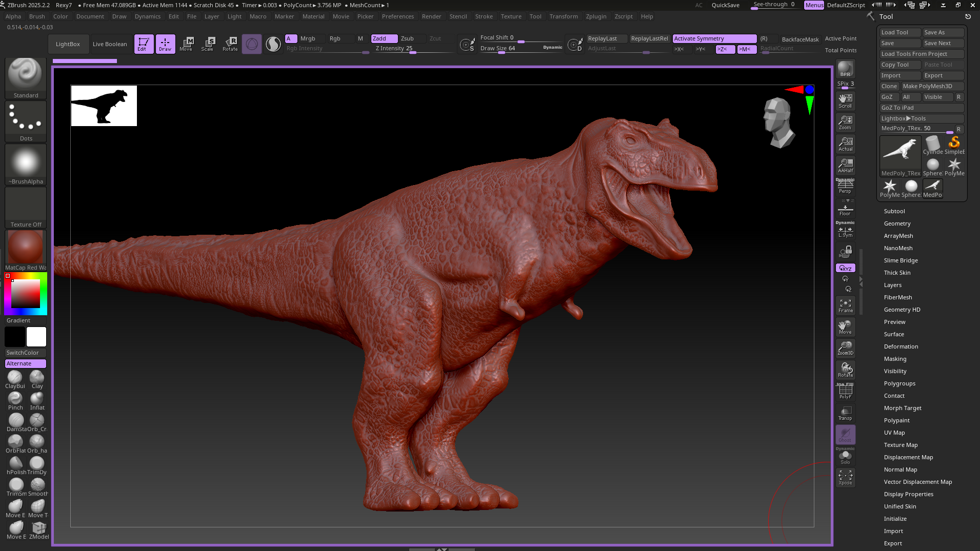Image resolution: width=980 pixels, height=551 pixels.
Task: Select the Smooth brush
Action: 37,487
